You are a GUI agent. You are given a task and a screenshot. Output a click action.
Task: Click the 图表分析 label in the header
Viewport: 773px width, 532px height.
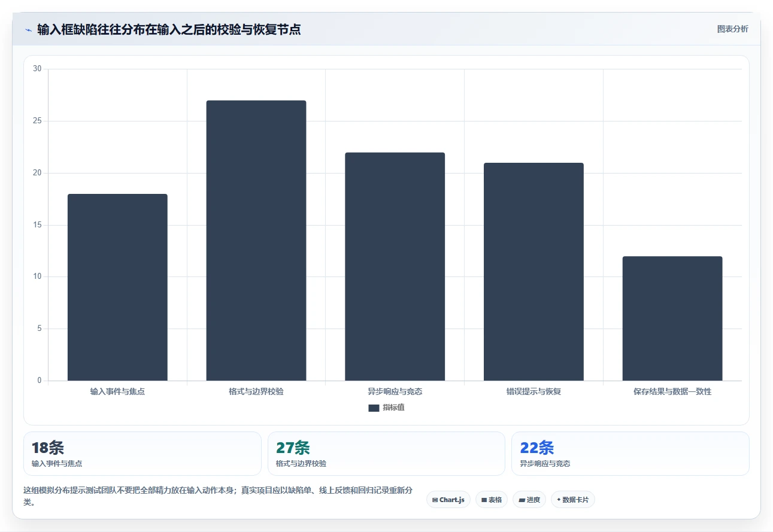point(732,29)
